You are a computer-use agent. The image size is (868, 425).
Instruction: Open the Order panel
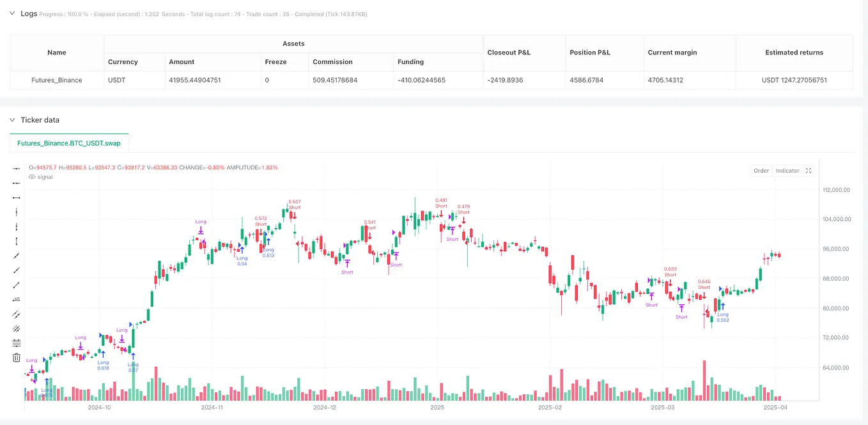click(761, 171)
